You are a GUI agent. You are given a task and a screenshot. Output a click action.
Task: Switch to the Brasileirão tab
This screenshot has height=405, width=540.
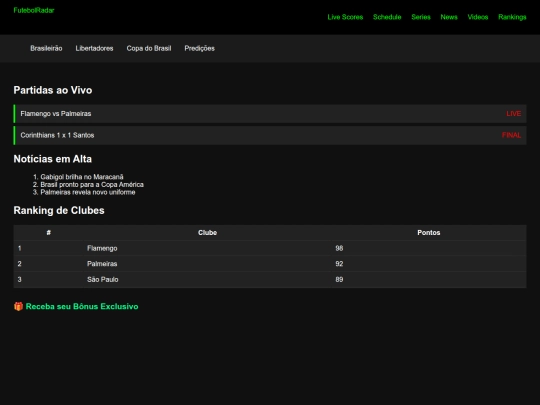coord(46,48)
